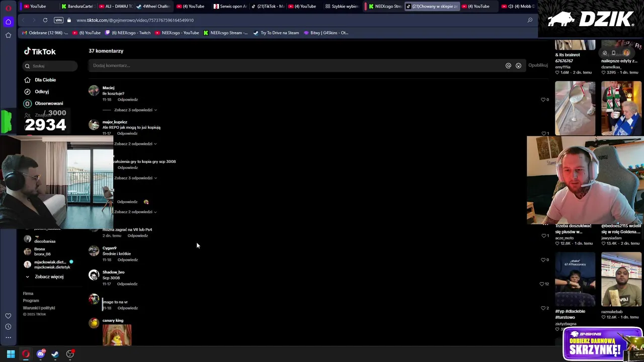The width and height of the screenshot is (644, 362).
Task: Reply to Maciej's comment
Action: (x=127, y=100)
